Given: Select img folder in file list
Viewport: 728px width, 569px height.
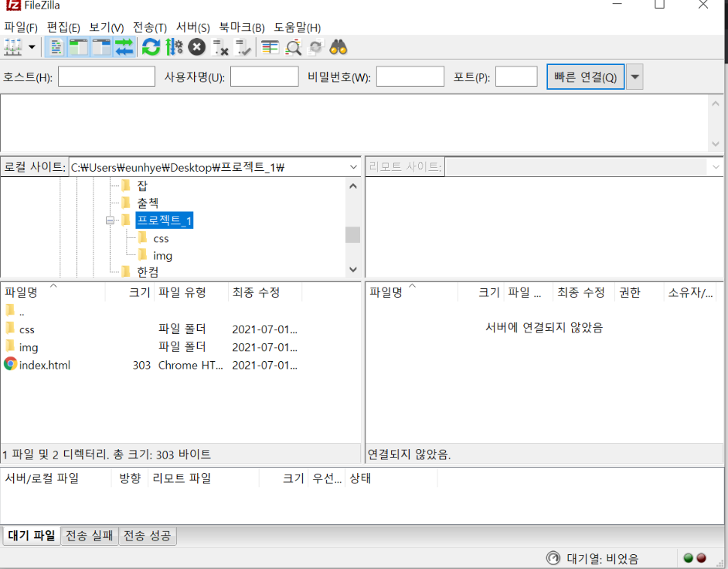Looking at the screenshot, I should click(151, 347).
